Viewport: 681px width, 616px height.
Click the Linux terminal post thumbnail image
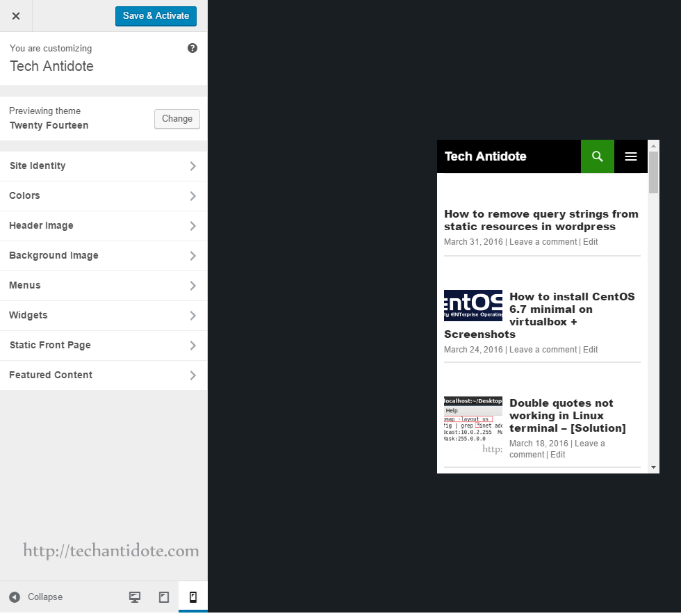[x=473, y=425]
